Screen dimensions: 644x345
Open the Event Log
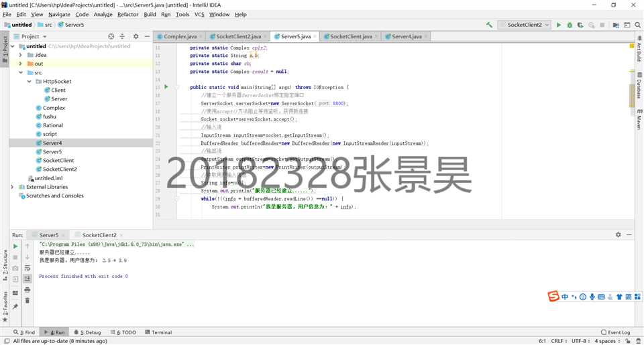click(x=615, y=332)
